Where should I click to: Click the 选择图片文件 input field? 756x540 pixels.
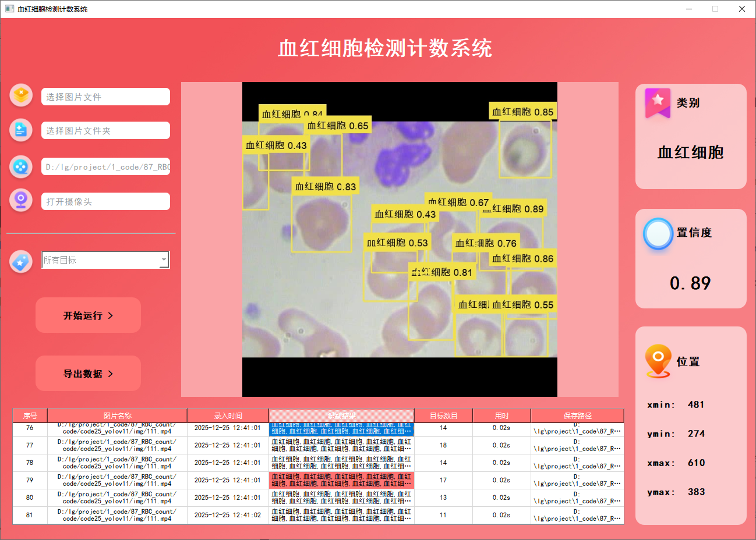pos(105,97)
